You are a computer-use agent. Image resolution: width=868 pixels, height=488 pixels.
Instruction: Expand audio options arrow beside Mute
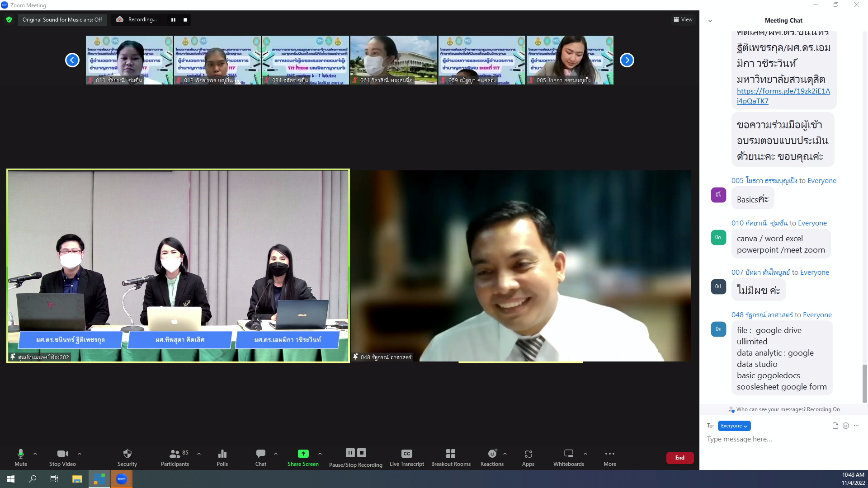click(x=35, y=454)
